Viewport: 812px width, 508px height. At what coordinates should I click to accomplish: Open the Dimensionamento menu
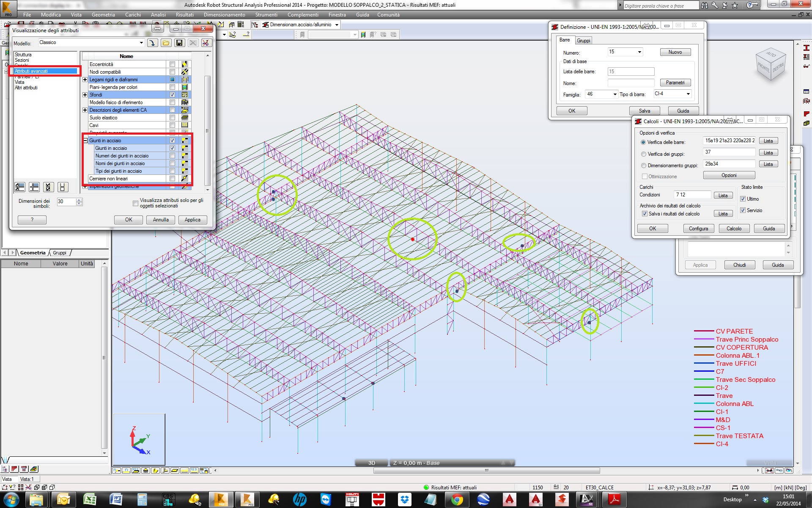point(224,15)
